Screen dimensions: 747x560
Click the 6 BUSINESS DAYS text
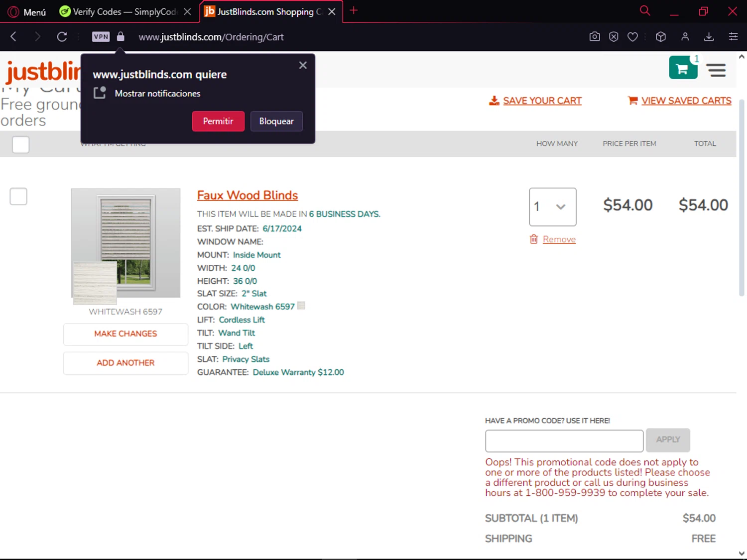[x=345, y=214]
